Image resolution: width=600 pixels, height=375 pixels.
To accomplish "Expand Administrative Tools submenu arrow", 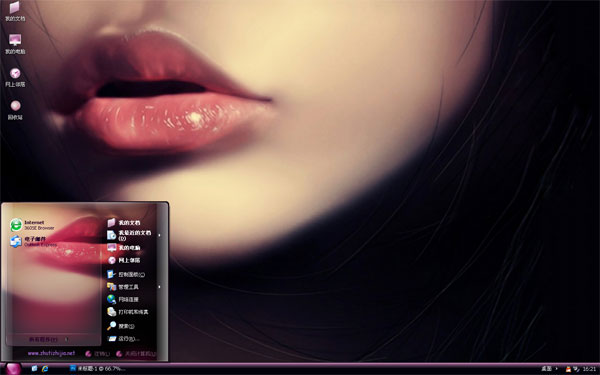I will tap(160, 287).
